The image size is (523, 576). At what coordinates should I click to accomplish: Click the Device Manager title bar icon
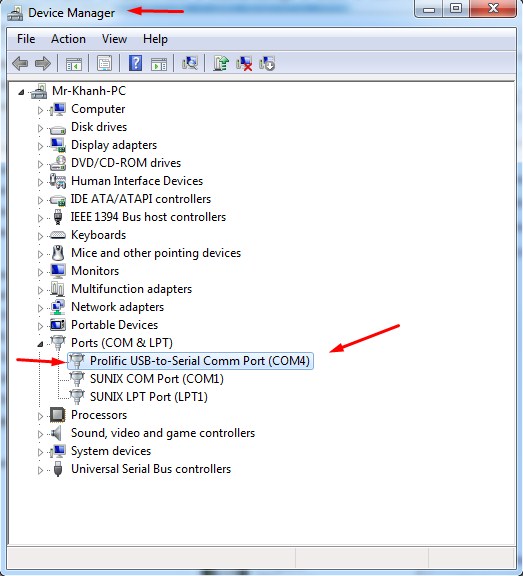(15, 13)
